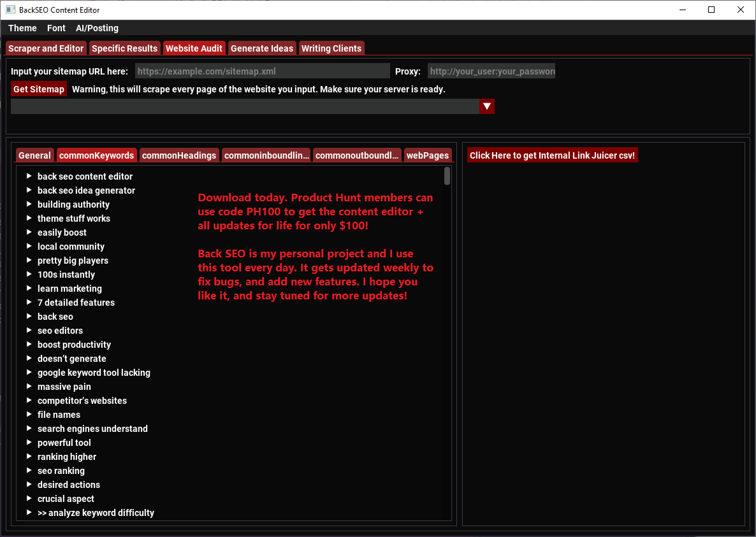Expand the 'seo ranking' keyword
This screenshot has height=537, width=756.
coord(29,470)
